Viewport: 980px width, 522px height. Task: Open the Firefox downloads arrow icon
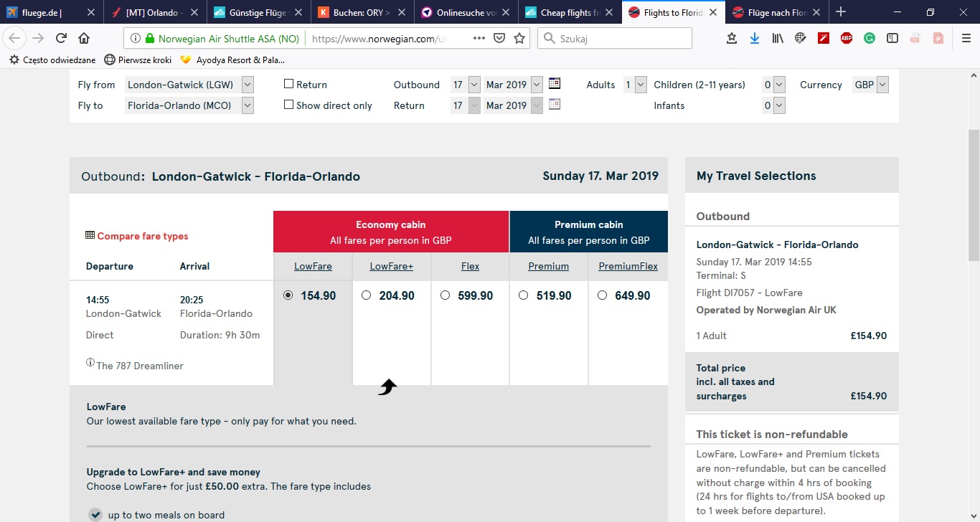755,39
